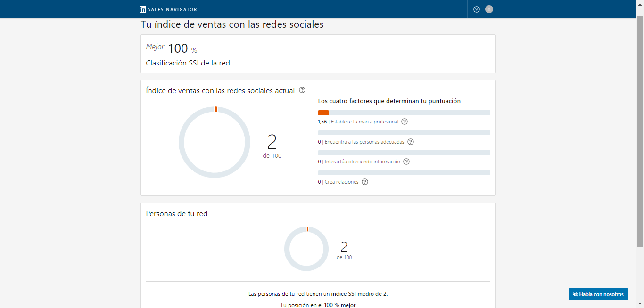Click the Establece tu marca profesional progress bar
Screen dimensions: 644x308
point(404,113)
